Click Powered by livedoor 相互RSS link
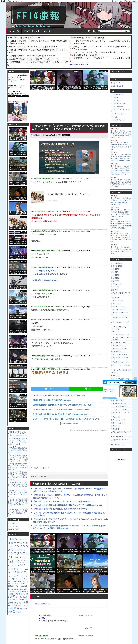Screen dimensions: 138x644 79,65
